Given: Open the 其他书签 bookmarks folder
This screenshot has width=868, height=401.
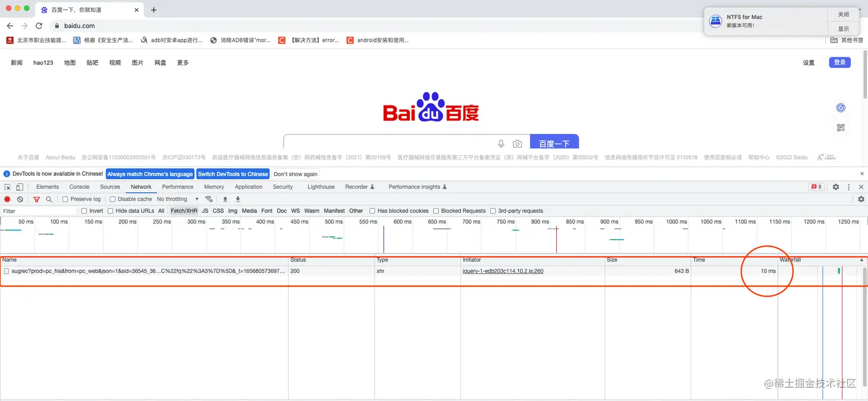Looking at the screenshot, I should coord(847,40).
